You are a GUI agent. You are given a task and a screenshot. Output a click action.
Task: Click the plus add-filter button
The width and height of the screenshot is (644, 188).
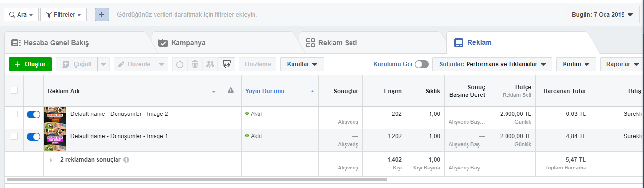(x=101, y=15)
